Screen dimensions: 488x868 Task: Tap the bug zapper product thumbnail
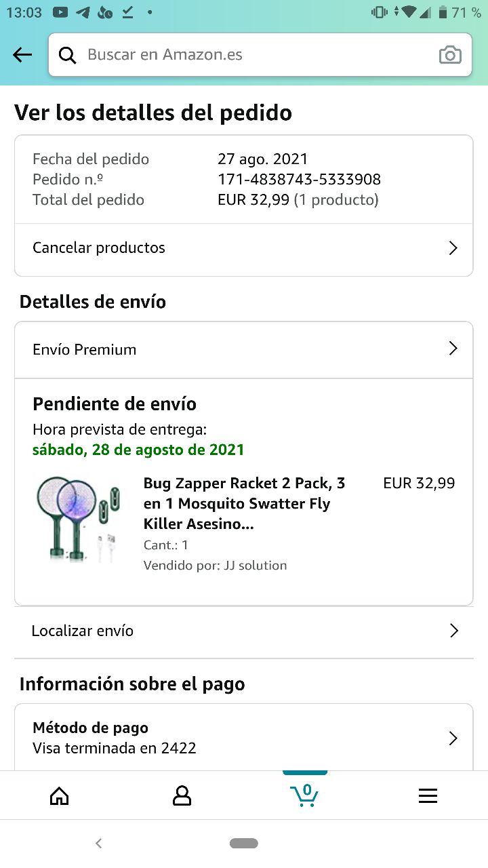(x=76, y=519)
